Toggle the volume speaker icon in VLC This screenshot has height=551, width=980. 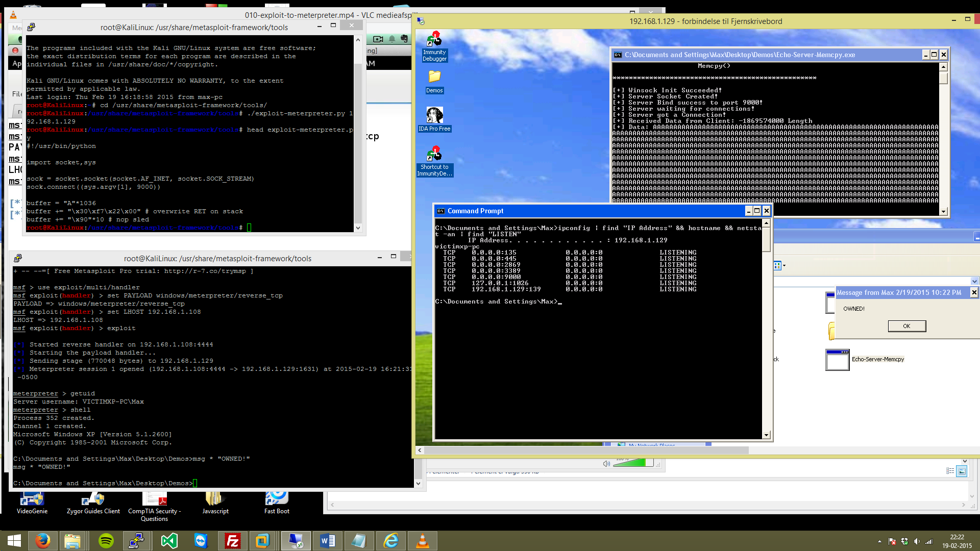606,464
